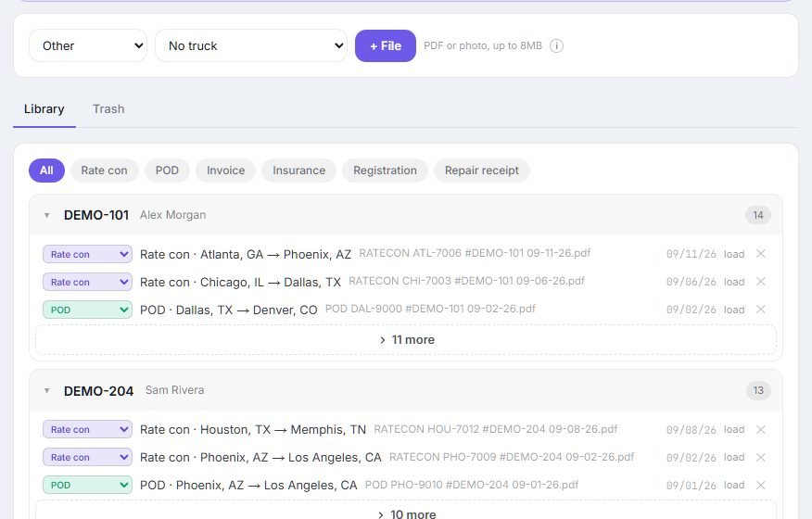
Task: Remove the Phoenix to Los Angeles rate con file
Action: (x=760, y=457)
